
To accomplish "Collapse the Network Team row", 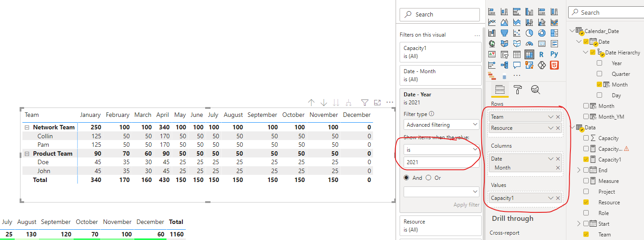I will 27,128.
